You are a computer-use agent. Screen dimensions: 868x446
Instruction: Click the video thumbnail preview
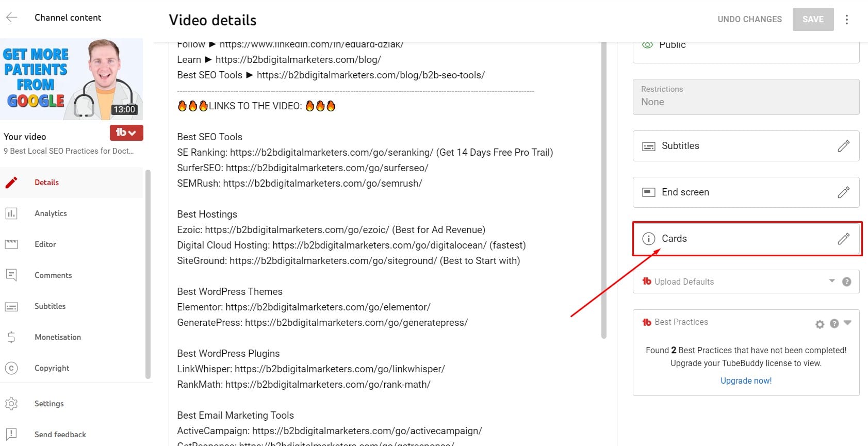(x=72, y=79)
